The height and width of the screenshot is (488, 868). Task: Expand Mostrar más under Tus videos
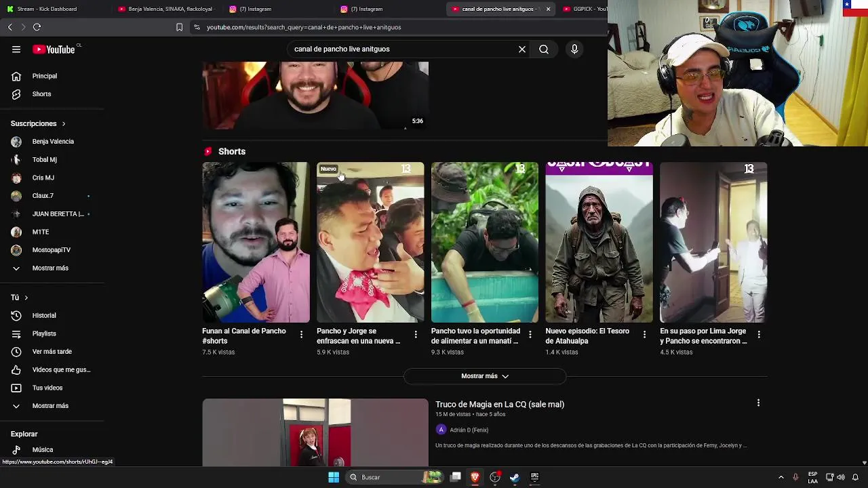52,406
